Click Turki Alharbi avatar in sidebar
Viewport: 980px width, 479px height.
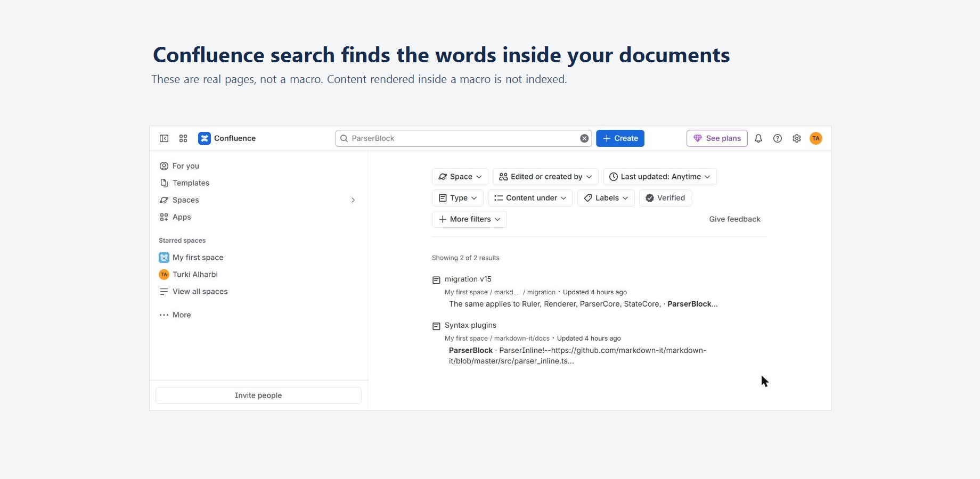(x=164, y=275)
